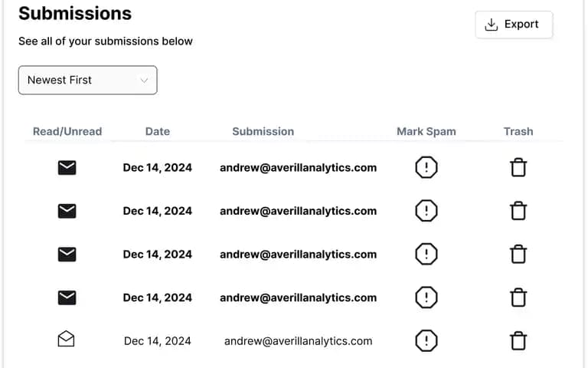Delete the last read submission
The height and width of the screenshot is (368, 588).
518,341
